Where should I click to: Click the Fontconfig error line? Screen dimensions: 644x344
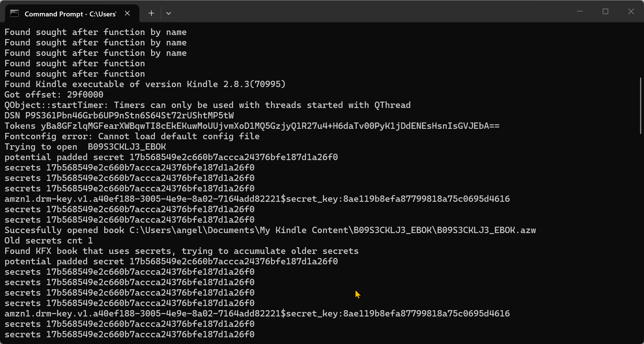click(132, 136)
